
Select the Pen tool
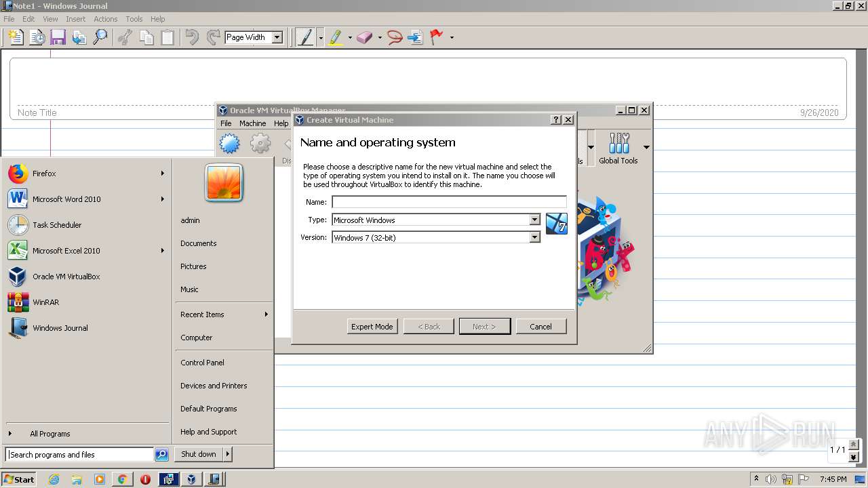coord(306,37)
